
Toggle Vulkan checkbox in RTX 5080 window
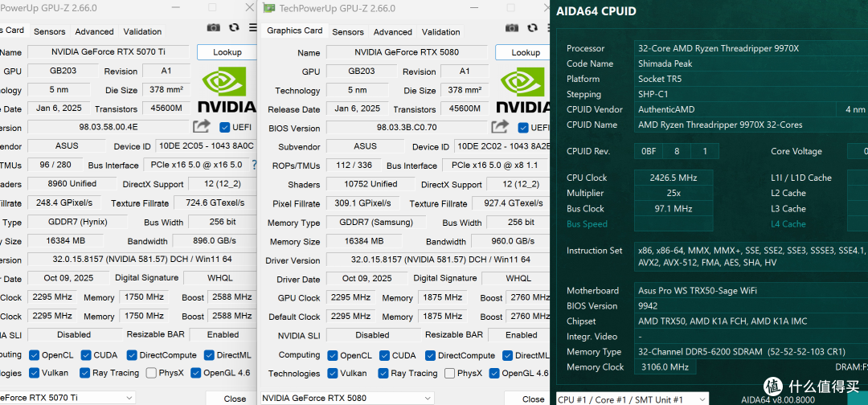[332, 373]
